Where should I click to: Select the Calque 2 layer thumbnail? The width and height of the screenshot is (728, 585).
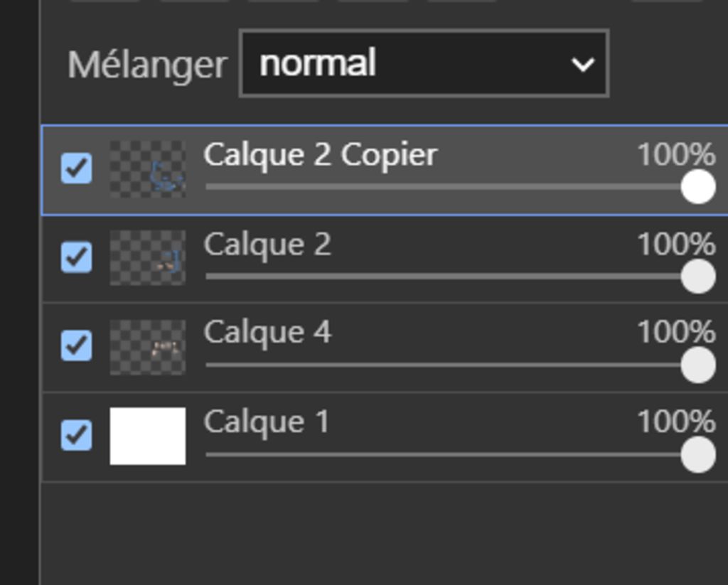pos(148,257)
